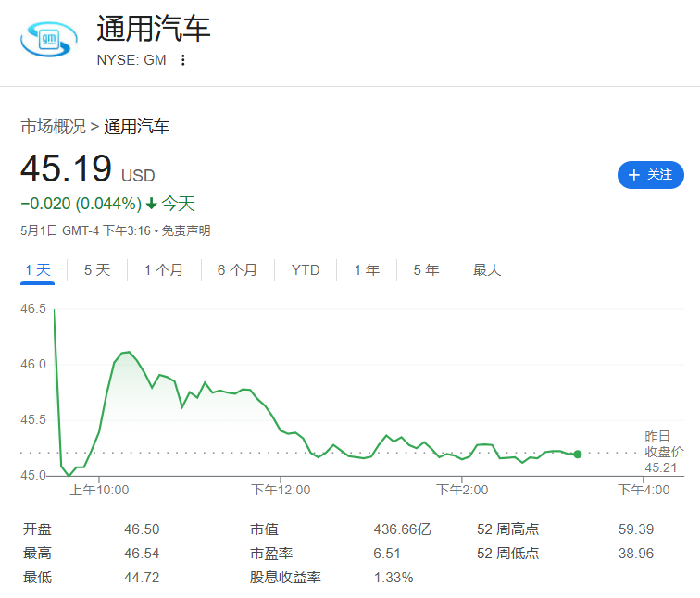This screenshot has width=700, height=598.
Task: Switch to the 1 年 tab
Action: click(x=367, y=270)
